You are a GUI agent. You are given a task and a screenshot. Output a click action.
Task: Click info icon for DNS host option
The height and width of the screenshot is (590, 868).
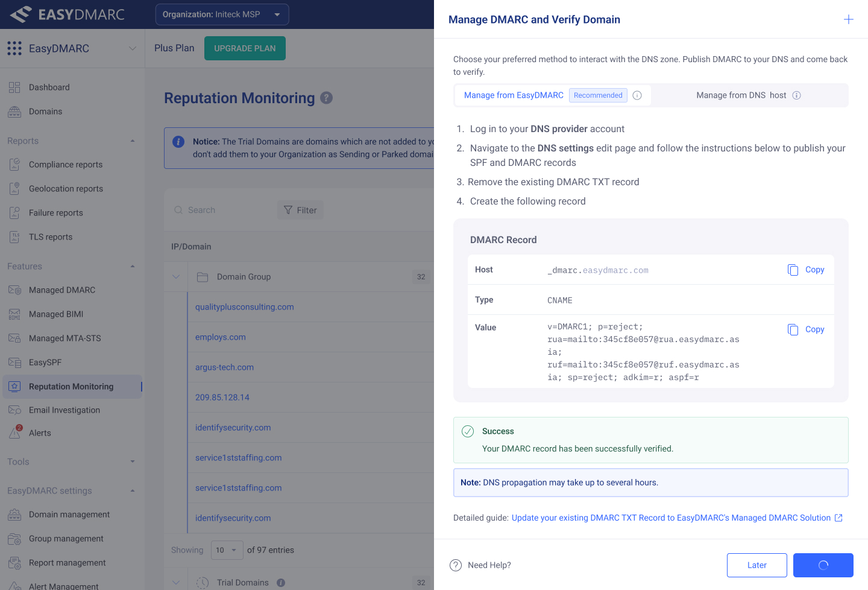[x=796, y=95]
